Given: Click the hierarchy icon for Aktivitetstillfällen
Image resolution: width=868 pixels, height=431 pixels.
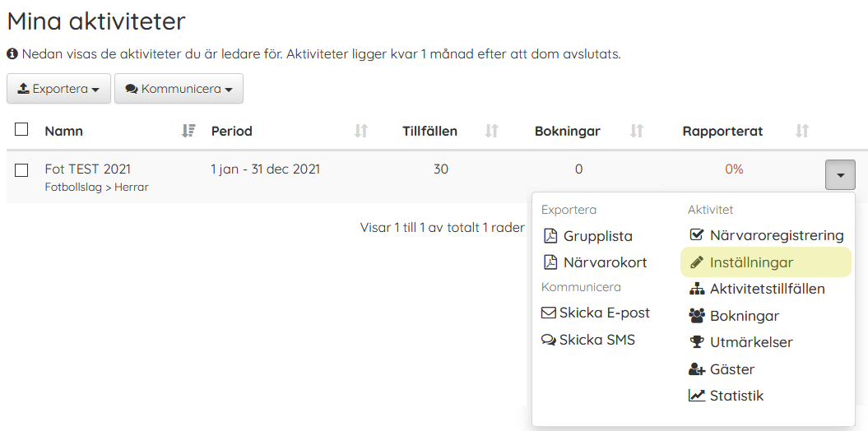Looking at the screenshot, I should 696,289.
